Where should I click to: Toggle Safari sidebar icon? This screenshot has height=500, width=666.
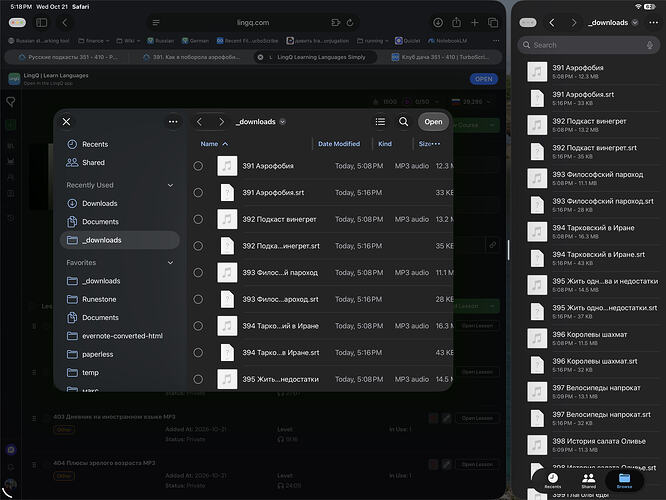42,23
